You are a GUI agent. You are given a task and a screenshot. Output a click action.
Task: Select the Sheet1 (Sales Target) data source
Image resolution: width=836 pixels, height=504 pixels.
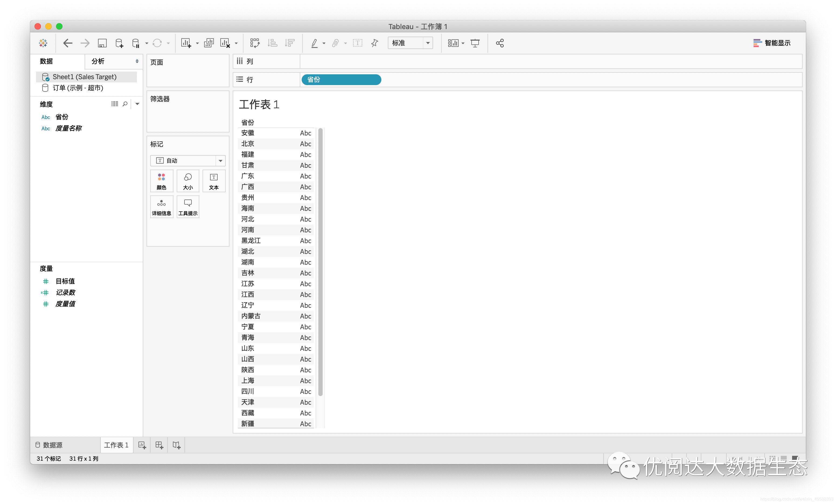(x=86, y=77)
